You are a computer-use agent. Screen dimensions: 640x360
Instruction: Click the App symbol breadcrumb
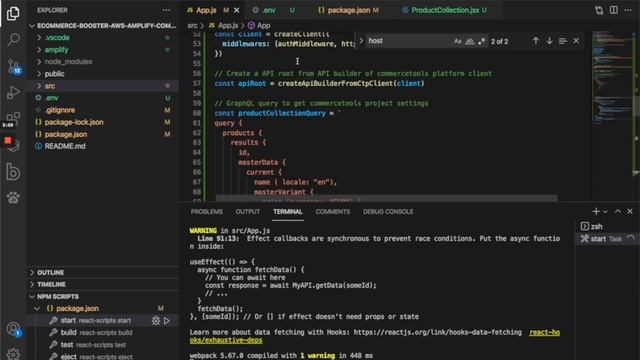[x=259, y=25]
